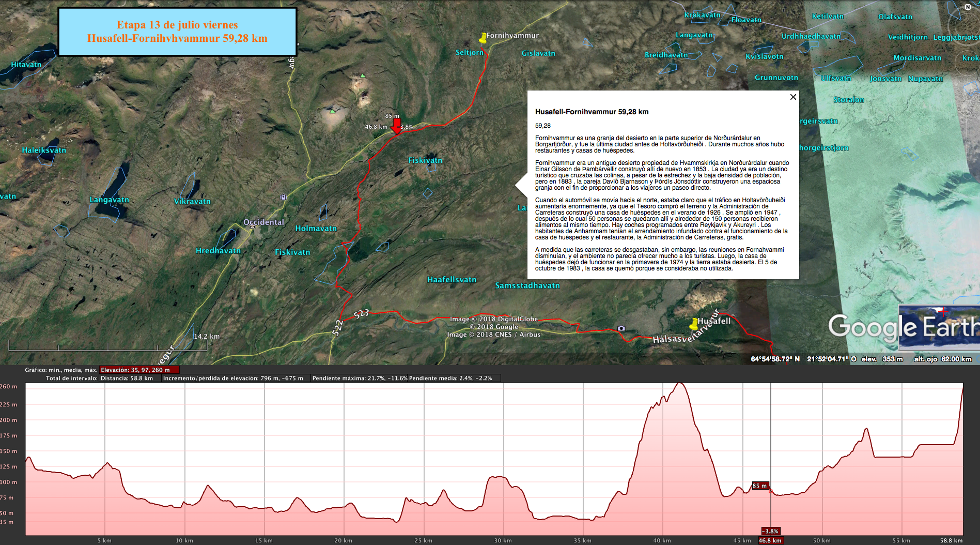Click the yellow pushpin at Fornihvammur
Screen dimensions: 980x545
coord(483,38)
